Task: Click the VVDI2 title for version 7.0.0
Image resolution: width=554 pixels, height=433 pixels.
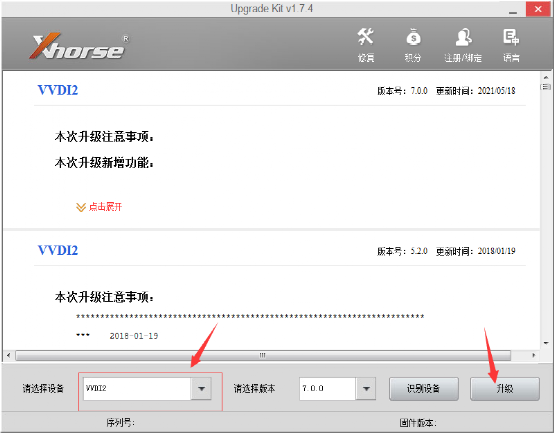Action: click(x=58, y=90)
